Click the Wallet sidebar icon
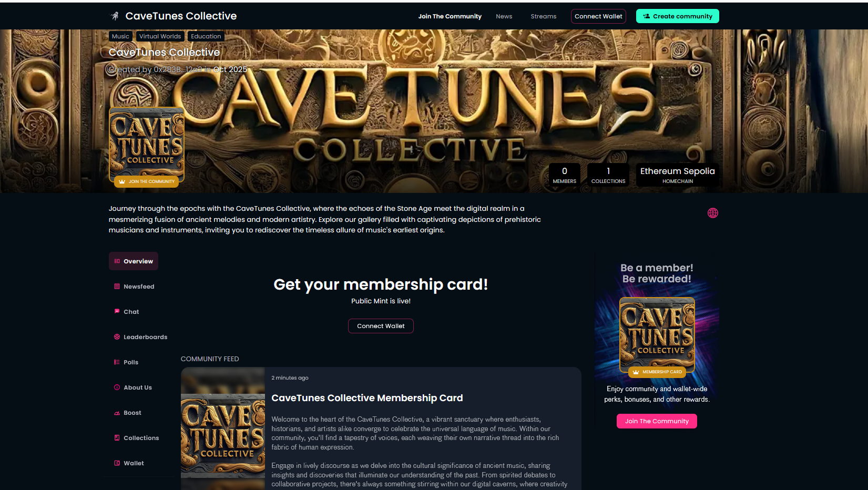The height and width of the screenshot is (490, 868). 117,463
